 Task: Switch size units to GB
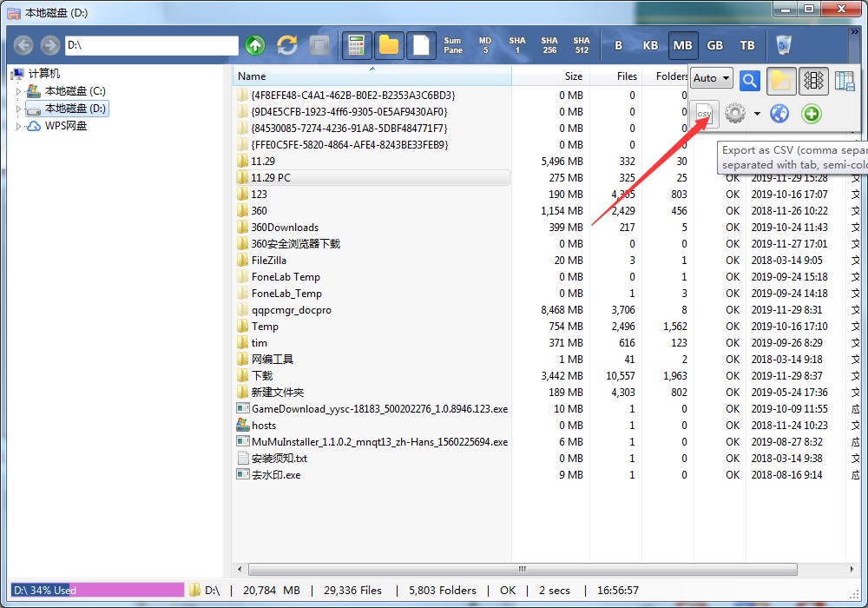[715, 45]
